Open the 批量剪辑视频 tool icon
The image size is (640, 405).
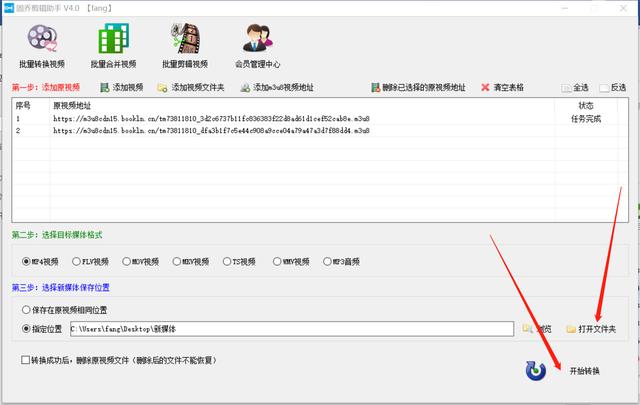coord(185,46)
